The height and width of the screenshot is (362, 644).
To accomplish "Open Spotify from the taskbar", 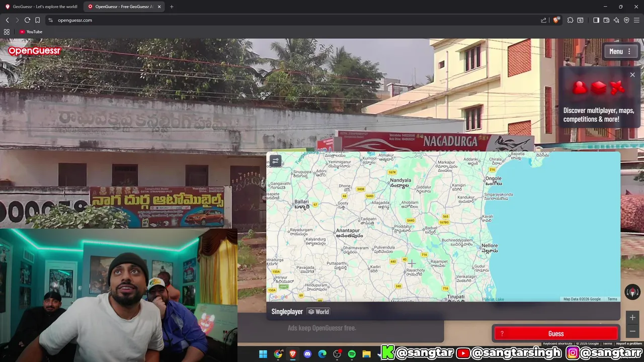I will click(x=352, y=354).
